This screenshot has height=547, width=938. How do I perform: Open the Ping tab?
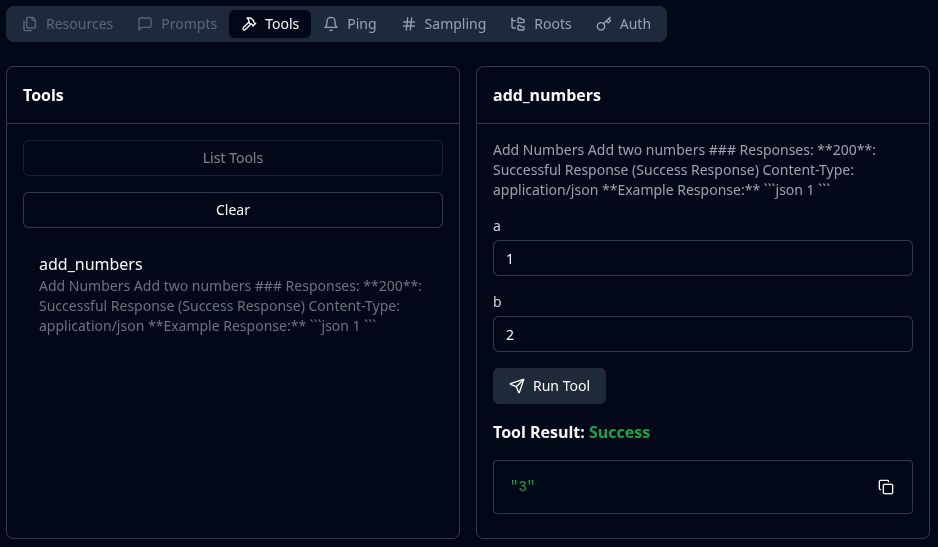tap(350, 24)
